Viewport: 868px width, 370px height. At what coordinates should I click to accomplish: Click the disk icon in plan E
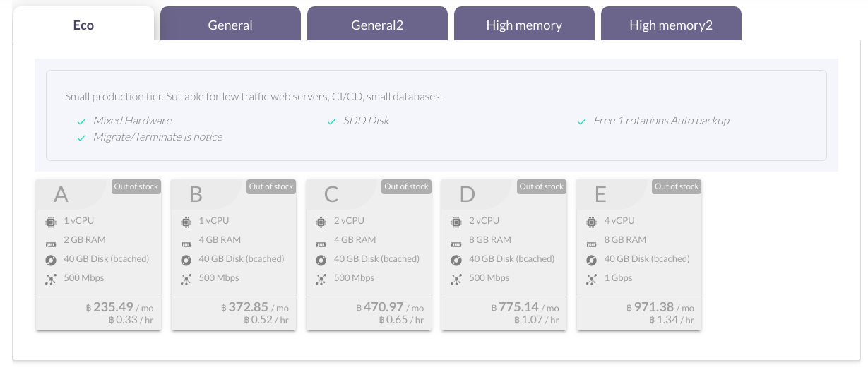[592, 260]
